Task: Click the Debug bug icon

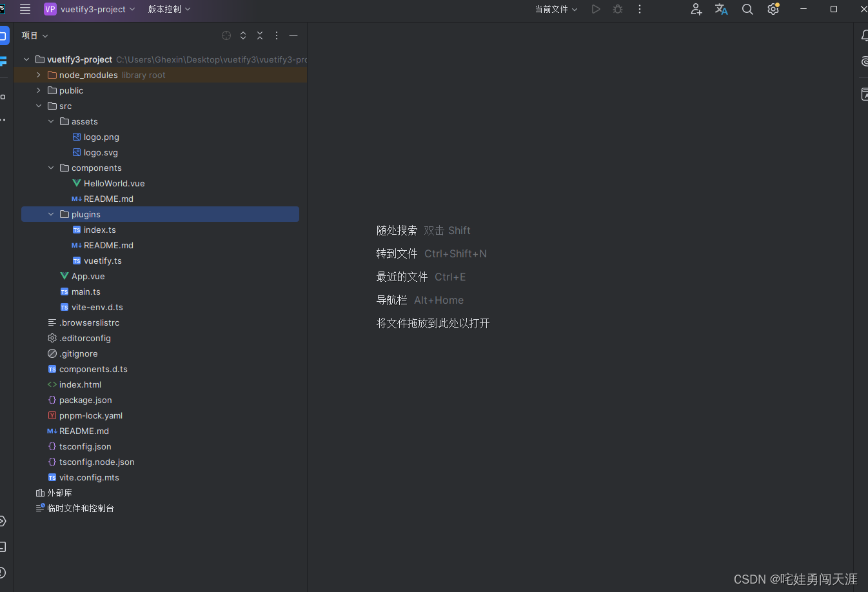Action: 618,9
